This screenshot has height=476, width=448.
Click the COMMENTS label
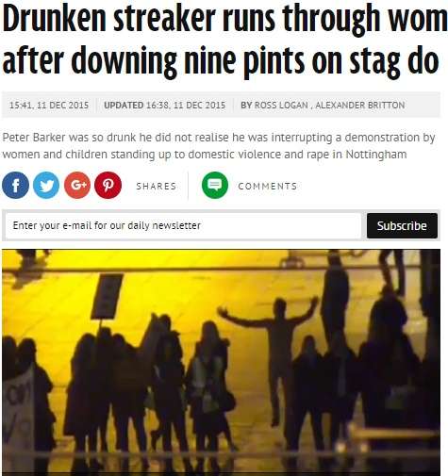(x=268, y=186)
